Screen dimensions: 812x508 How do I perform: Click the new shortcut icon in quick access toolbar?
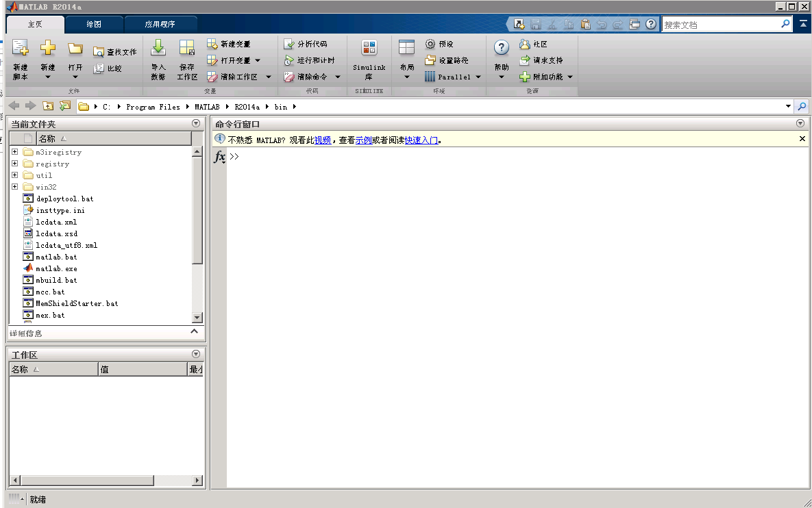click(x=519, y=25)
